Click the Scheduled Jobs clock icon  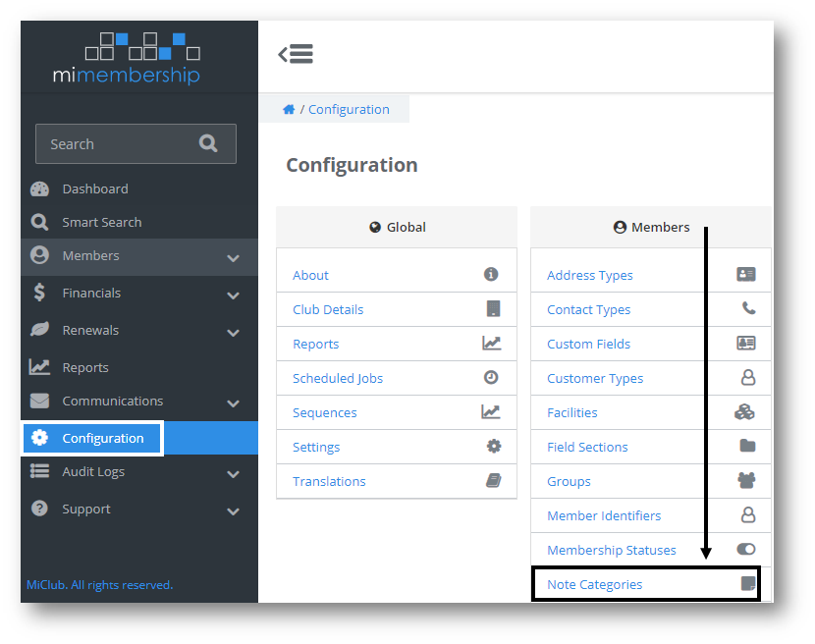coord(491,378)
